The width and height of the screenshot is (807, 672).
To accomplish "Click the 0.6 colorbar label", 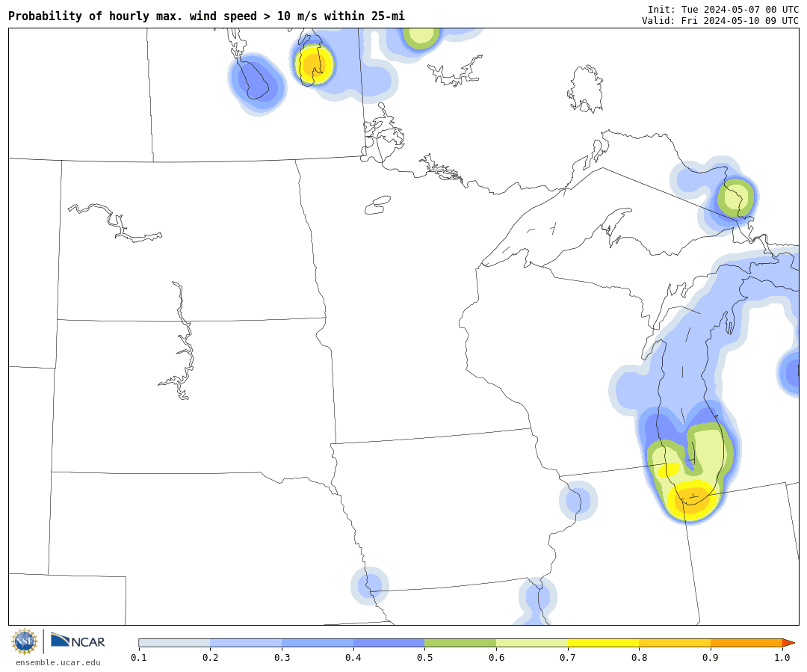I will click(x=496, y=658).
